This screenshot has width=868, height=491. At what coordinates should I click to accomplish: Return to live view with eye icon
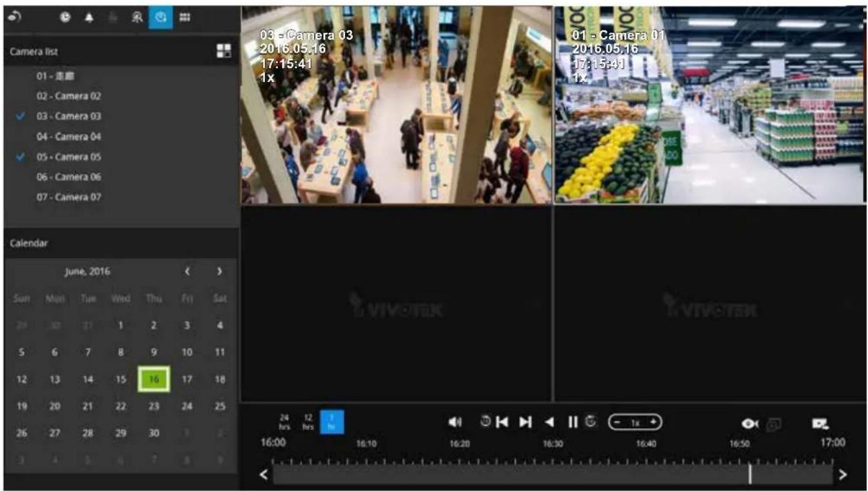coord(15,18)
